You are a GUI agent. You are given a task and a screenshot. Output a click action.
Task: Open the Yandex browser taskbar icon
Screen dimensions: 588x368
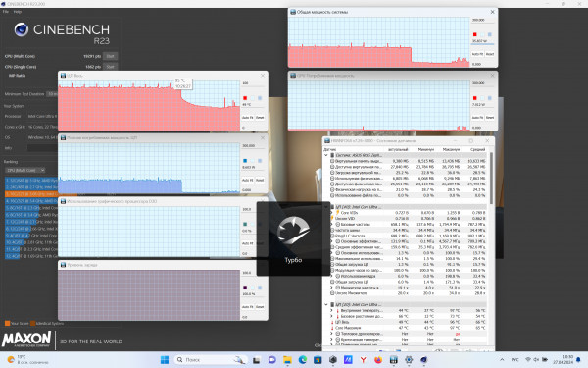click(x=363, y=360)
